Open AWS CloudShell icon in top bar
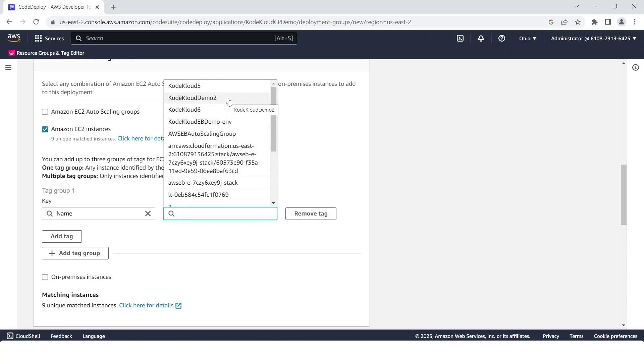 pyautogui.click(x=460, y=38)
